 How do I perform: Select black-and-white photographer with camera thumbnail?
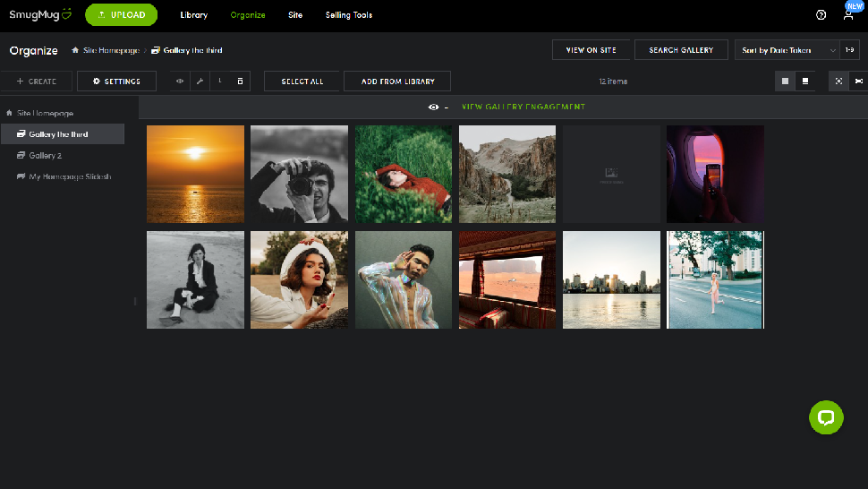coord(300,174)
